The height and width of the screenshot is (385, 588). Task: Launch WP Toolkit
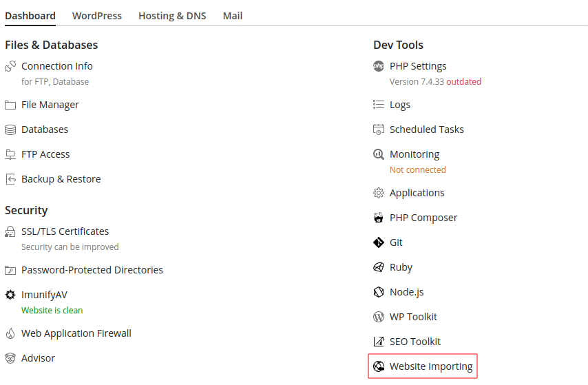pyautogui.click(x=413, y=317)
